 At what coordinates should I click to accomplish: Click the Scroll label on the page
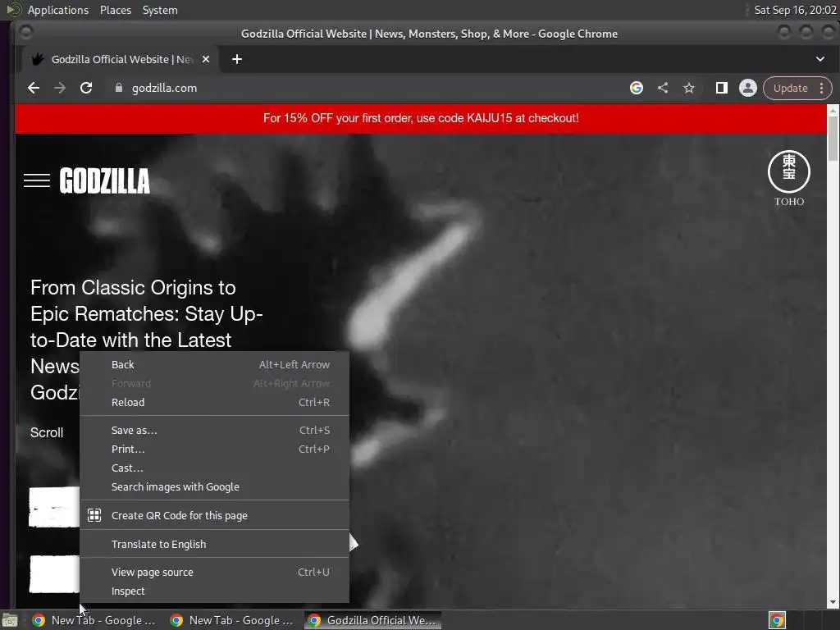(x=47, y=433)
